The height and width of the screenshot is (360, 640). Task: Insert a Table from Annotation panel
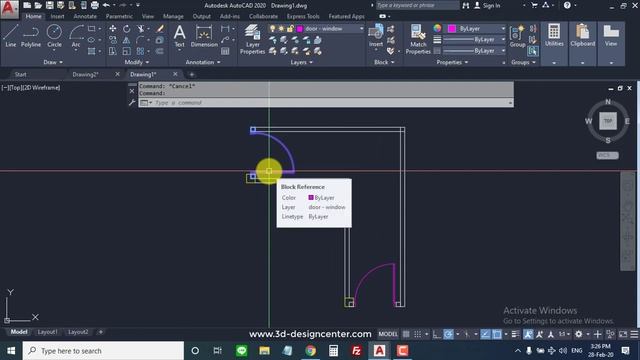(x=225, y=51)
